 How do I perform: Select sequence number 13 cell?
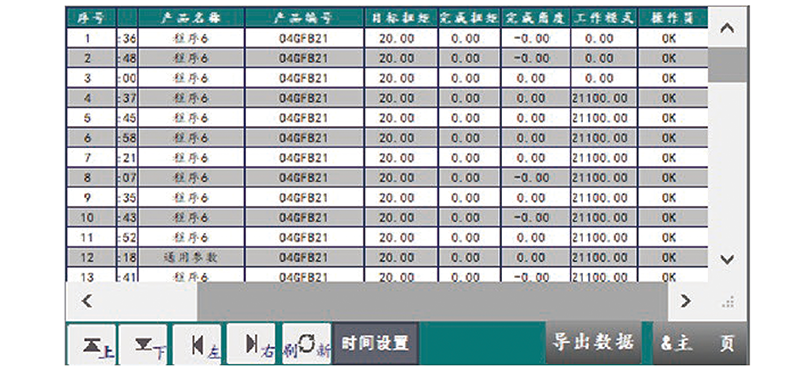(x=91, y=276)
